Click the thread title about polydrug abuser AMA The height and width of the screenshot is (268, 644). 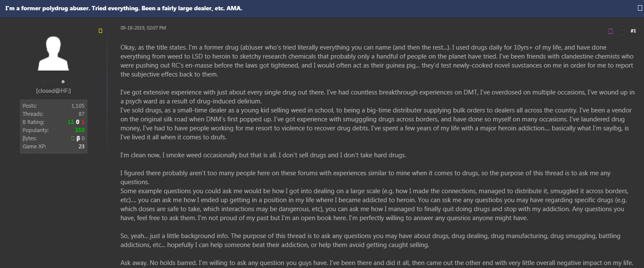[x=124, y=9]
